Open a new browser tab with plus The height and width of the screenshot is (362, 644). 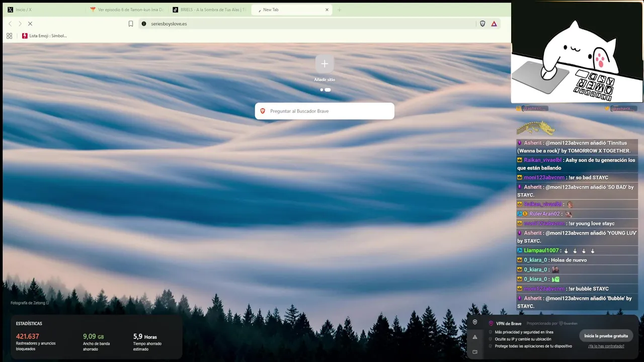pyautogui.click(x=339, y=10)
